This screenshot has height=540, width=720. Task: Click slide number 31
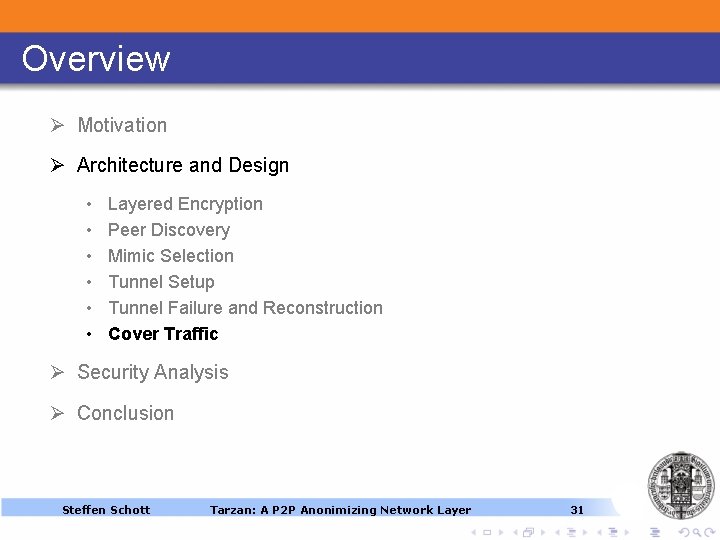click(577, 510)
